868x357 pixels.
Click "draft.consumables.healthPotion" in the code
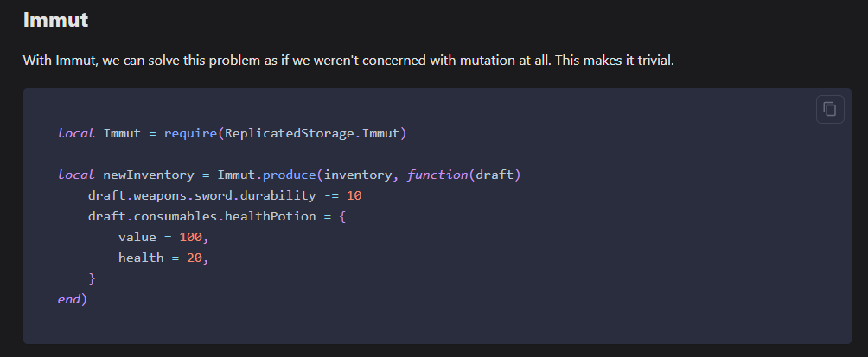pos(201,216)
